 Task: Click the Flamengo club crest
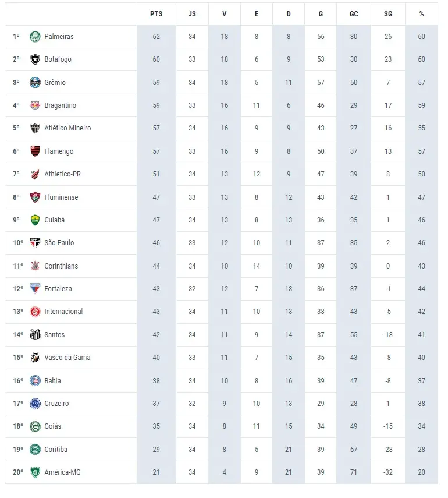coord(35,151)
